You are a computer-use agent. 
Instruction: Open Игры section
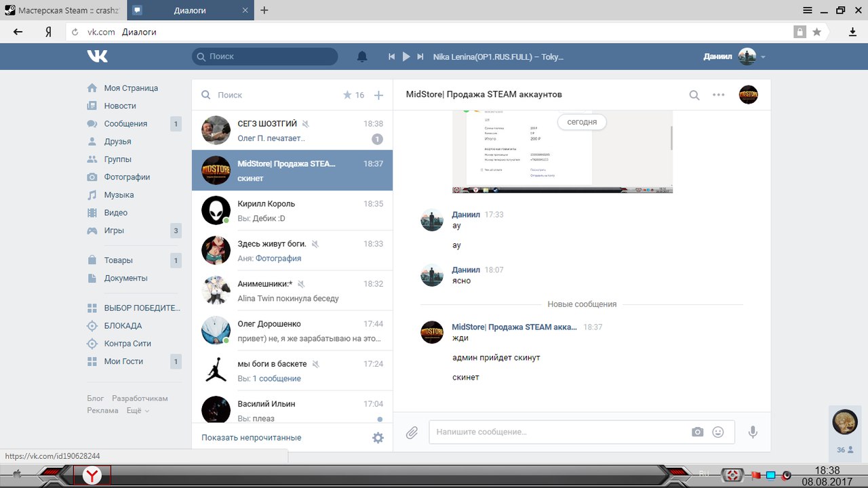(x=114, y=230)
